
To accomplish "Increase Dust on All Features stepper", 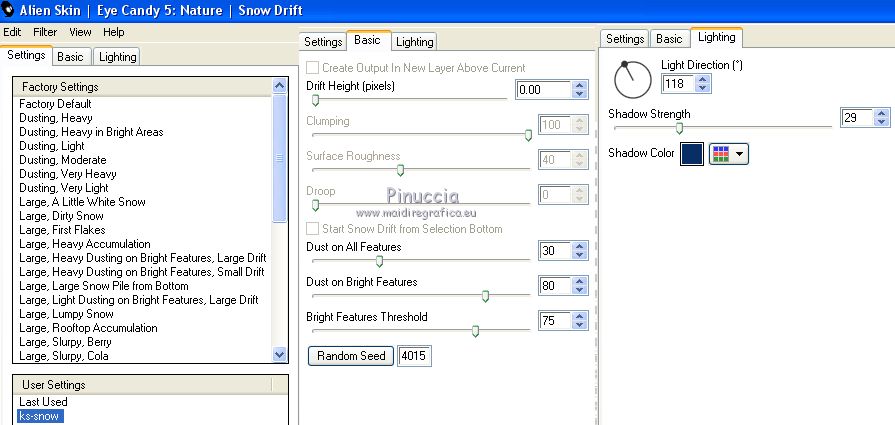I will (x=580, y=246).
